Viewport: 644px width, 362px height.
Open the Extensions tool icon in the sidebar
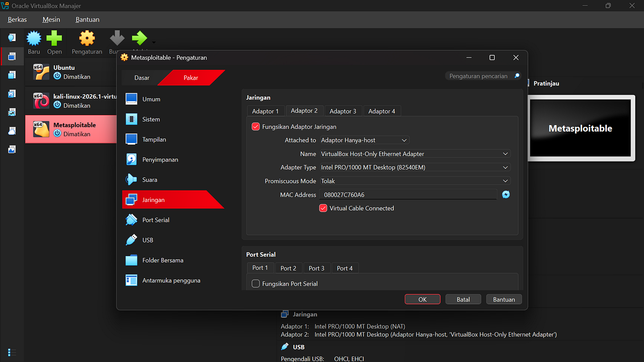(12, 75)
